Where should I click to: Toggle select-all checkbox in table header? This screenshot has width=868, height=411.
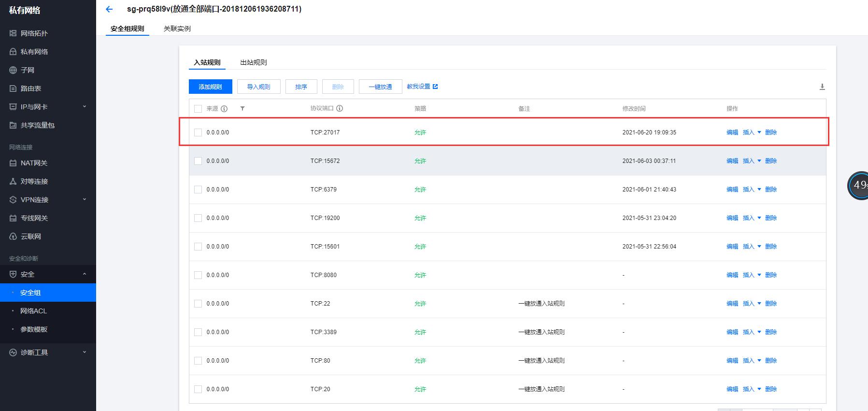198,109
